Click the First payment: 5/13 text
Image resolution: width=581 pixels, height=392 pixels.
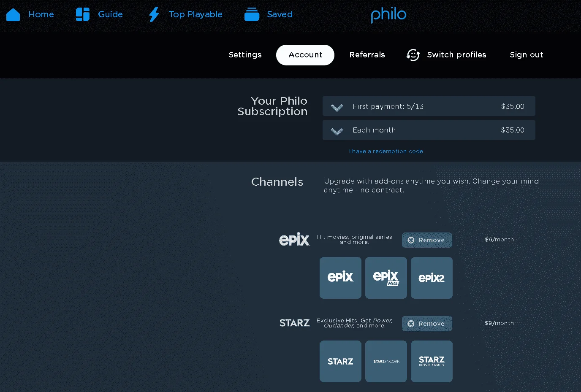click(x=388, y=106)
